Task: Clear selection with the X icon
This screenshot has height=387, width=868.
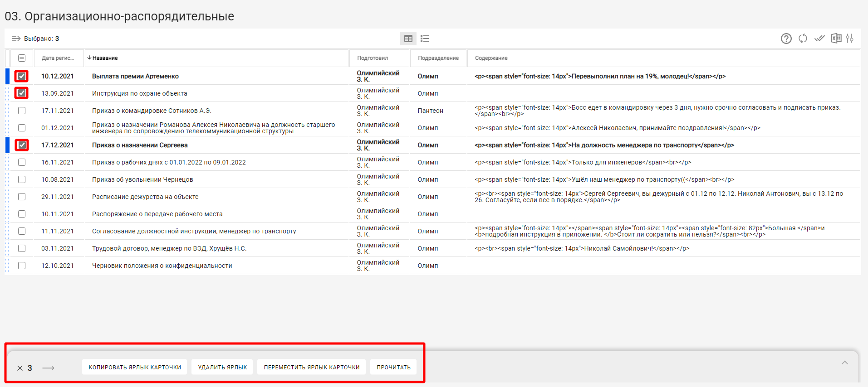Action: pyautogui.click(x=20, y=368)
